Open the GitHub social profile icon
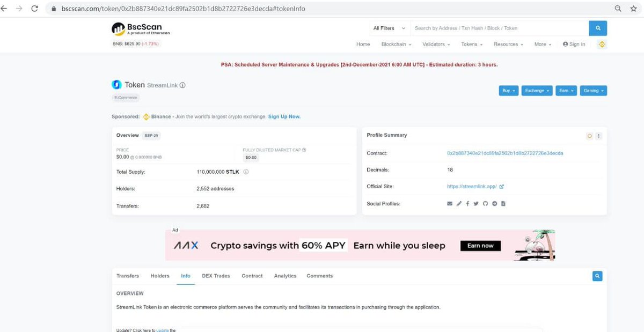Viewport: 644px width, 332px height. 485,204
